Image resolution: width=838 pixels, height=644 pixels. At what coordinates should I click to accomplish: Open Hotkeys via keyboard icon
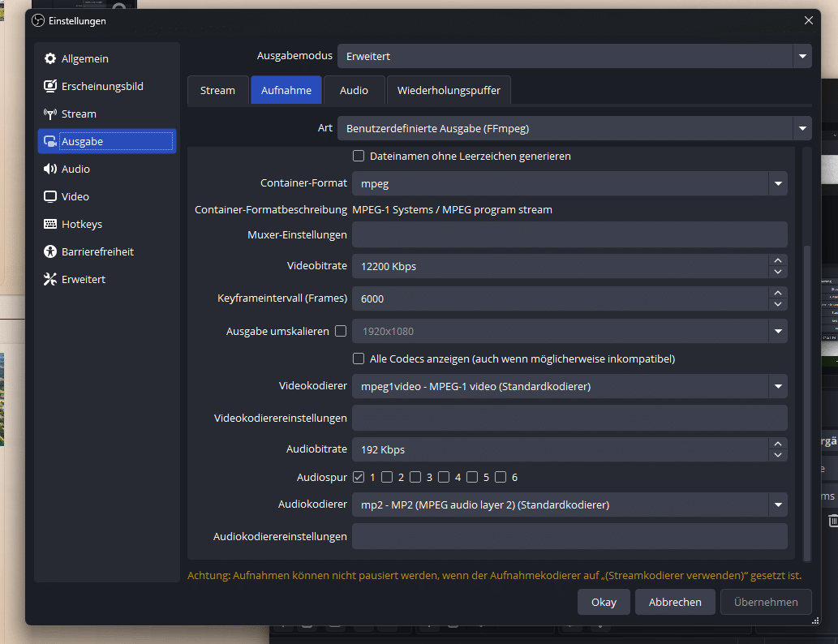point(50,225)
